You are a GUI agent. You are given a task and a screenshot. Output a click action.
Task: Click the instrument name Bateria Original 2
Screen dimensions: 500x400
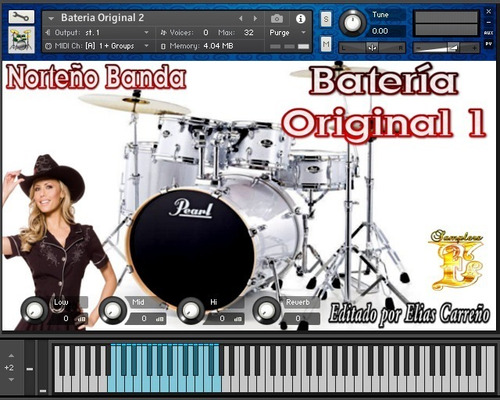tap(102, 18)
